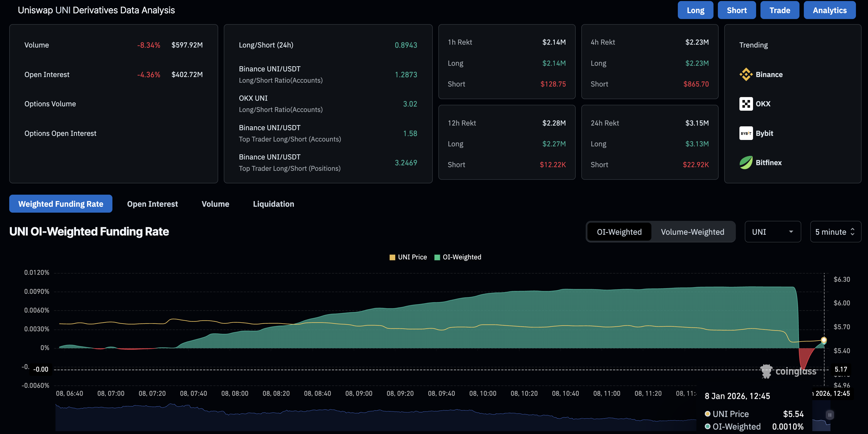The width and height of the screenshot is (868, 434).
Task: Open the Analytics page
Action: click(x=830, y=10)
